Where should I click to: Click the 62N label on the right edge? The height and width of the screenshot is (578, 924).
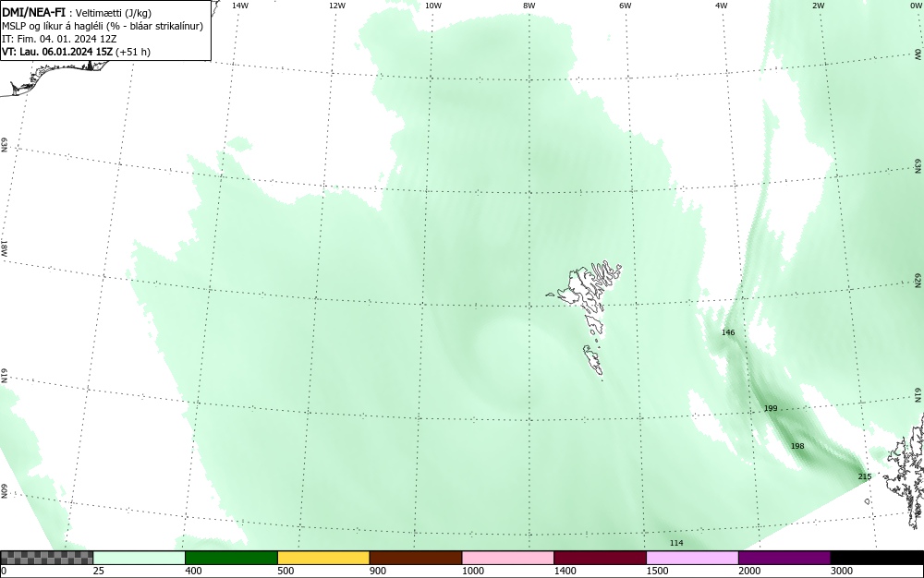click(x=918, y=281)
